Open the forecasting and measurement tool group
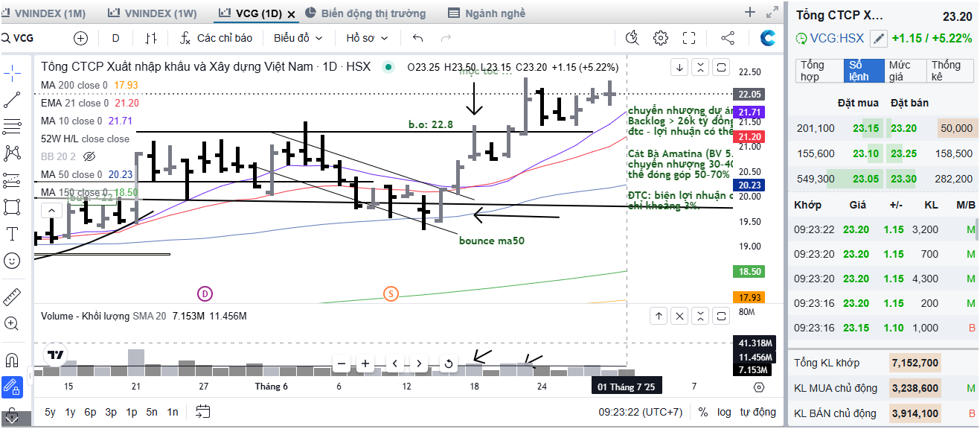 click(12, 179)
